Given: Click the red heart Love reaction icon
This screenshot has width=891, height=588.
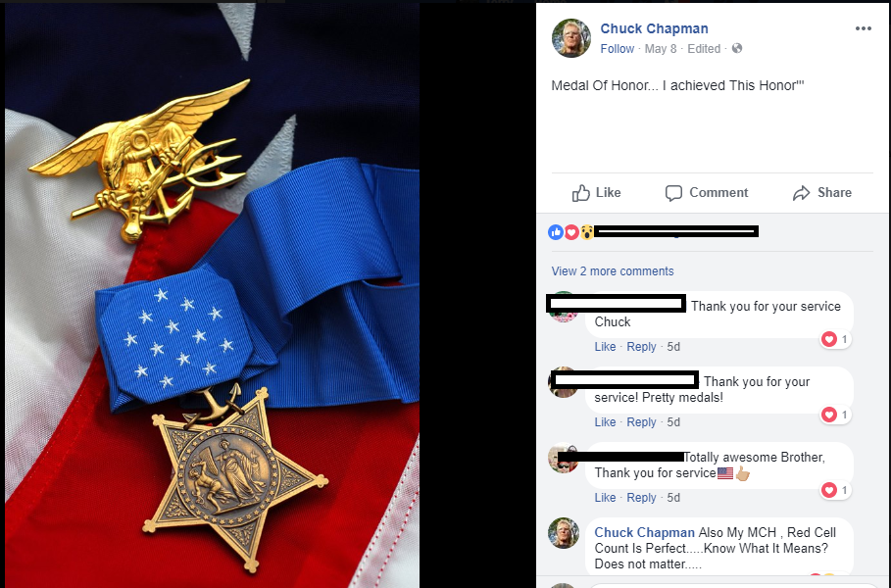Looking at the screenshot, I should pyautogui.click(x=571, y=232).
